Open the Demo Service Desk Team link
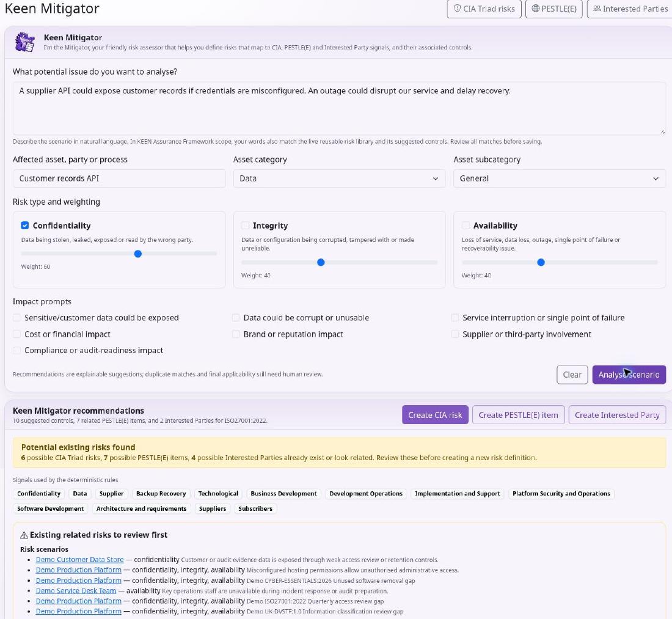672x619 pixels. click(x=76, y=591)
